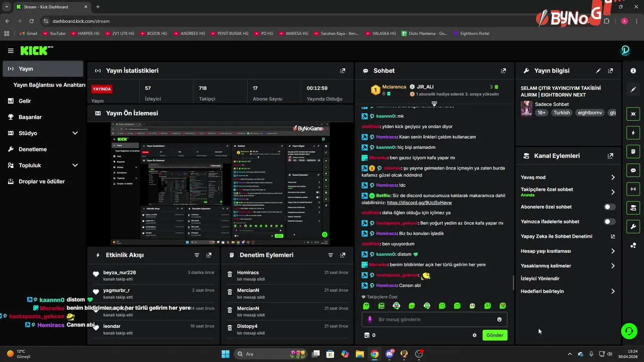
Task: Pop out the Yayın bilgisi panel
Action: tap(610, 71)
